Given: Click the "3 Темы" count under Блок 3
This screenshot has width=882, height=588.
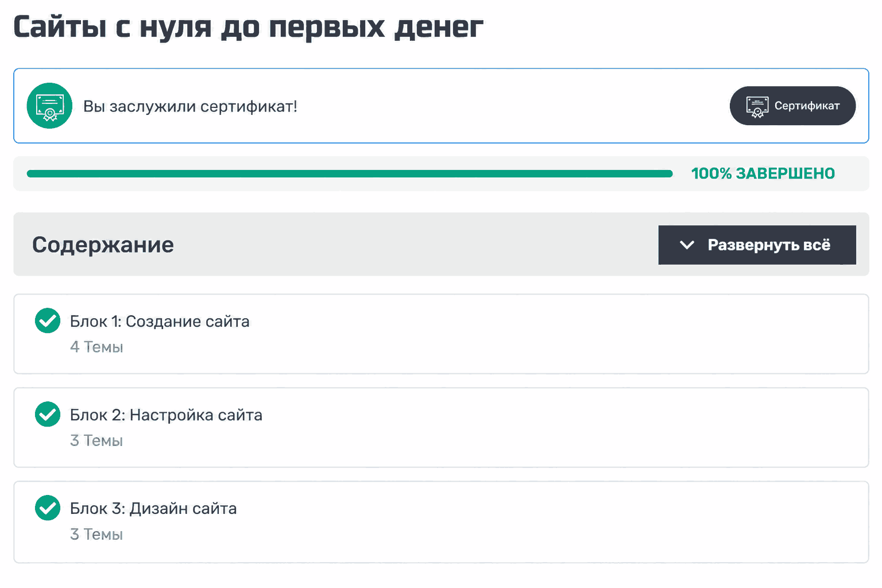Looking at the screenshot, I should point(96,534).
